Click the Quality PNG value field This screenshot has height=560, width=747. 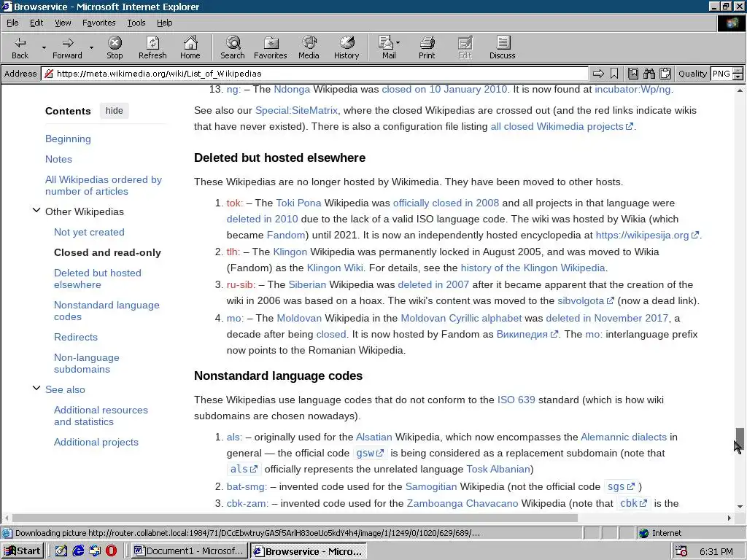(721, 74)
